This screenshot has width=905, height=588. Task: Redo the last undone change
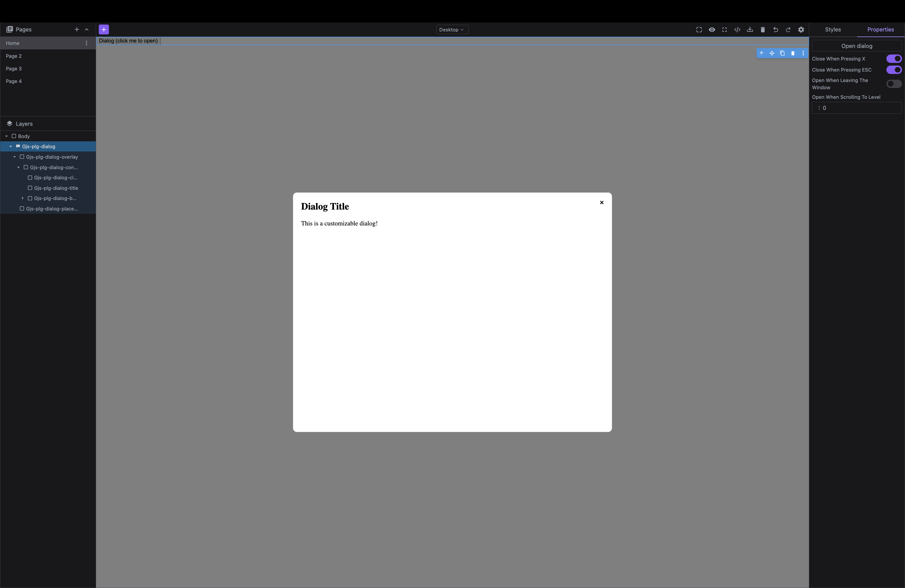788,29
